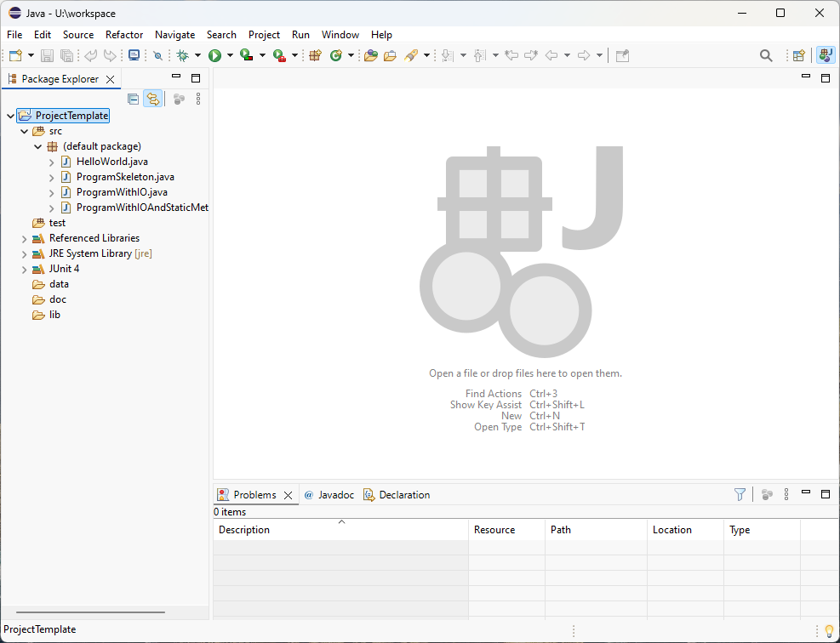
Task: Open the Problems view filter icon
Action: pyautogui.click(x=740, y=494)
